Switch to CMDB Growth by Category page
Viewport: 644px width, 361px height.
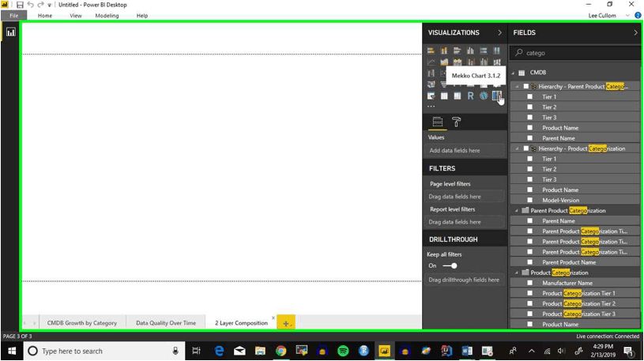(81, 323)
